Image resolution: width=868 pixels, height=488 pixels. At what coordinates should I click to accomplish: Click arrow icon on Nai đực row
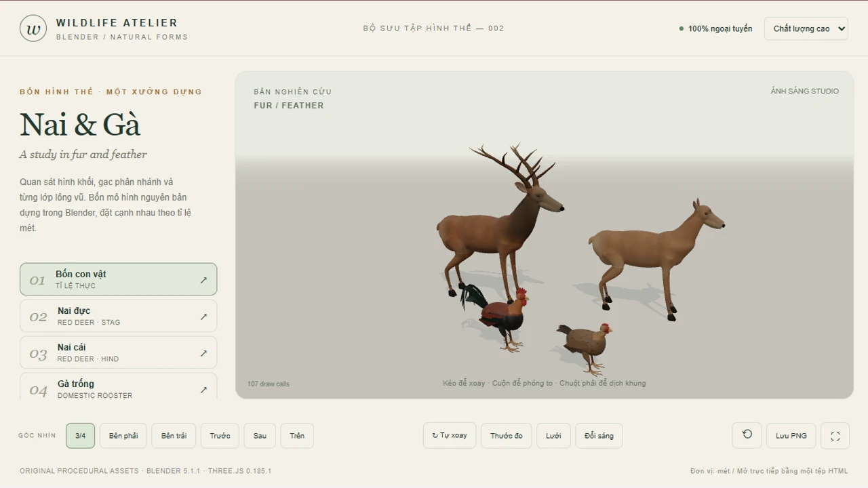coord(203,317)
